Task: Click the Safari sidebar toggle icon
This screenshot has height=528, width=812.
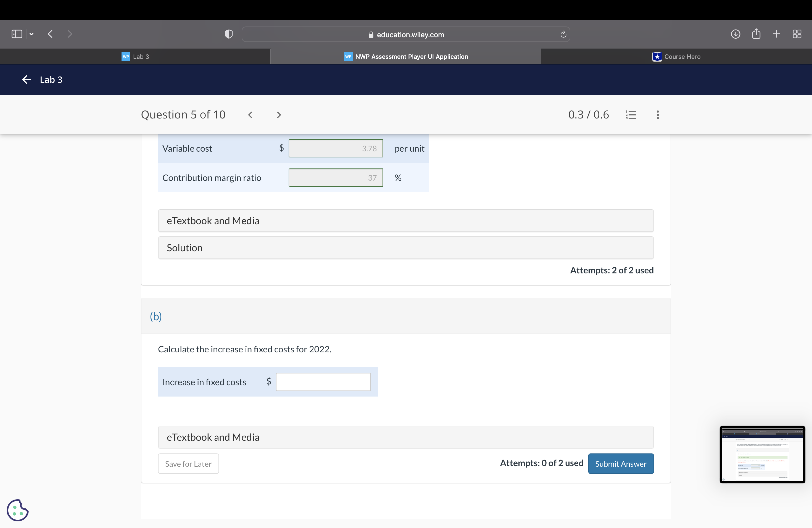Action: click(x=17, y=34)
